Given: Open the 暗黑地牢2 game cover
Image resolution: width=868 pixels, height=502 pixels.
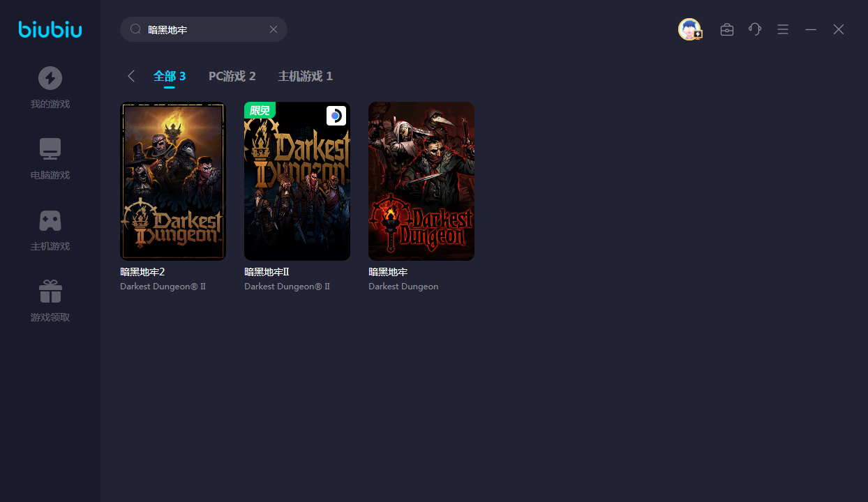Looking at the screenshot, I should pyautogui.click(x=173, y=181).
